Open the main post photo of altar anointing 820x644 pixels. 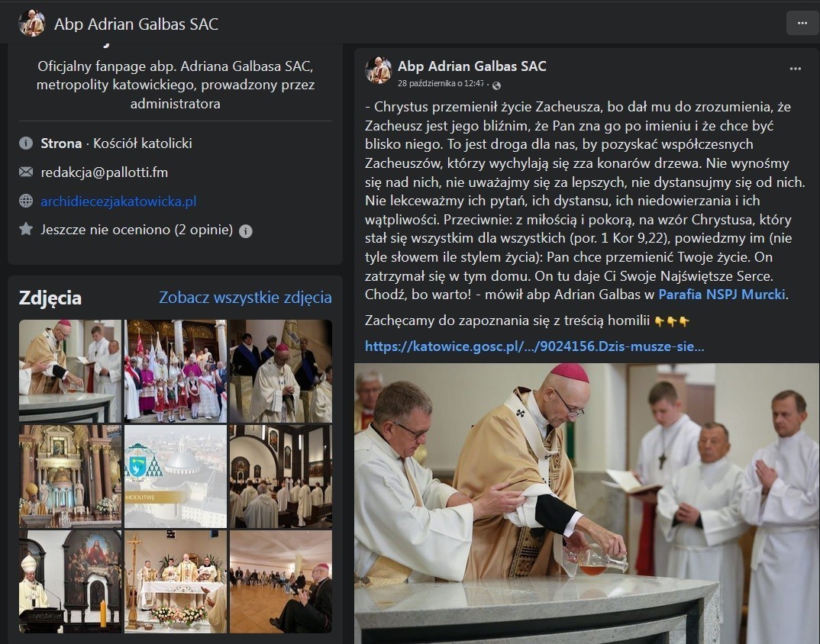587,504
